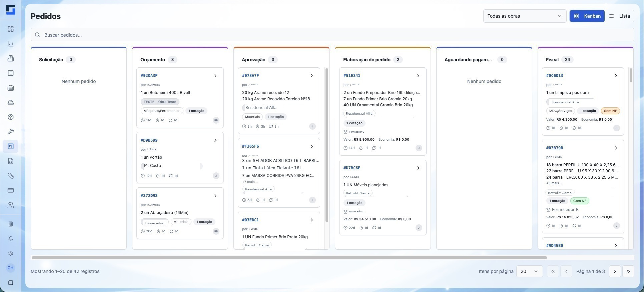This screenshot has height=292, width=644.
Task: Expand order #51E341 chevron arrow
Action: [x=418, y=76]
